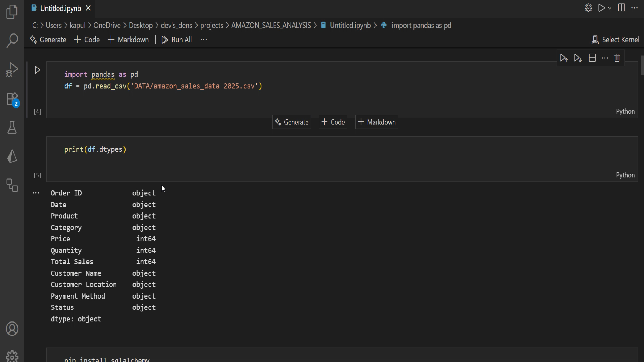Change language of print(df.dtypes) cell
Image resolution: width=644 pixels, height=362 pixels.
coord(625,175)
